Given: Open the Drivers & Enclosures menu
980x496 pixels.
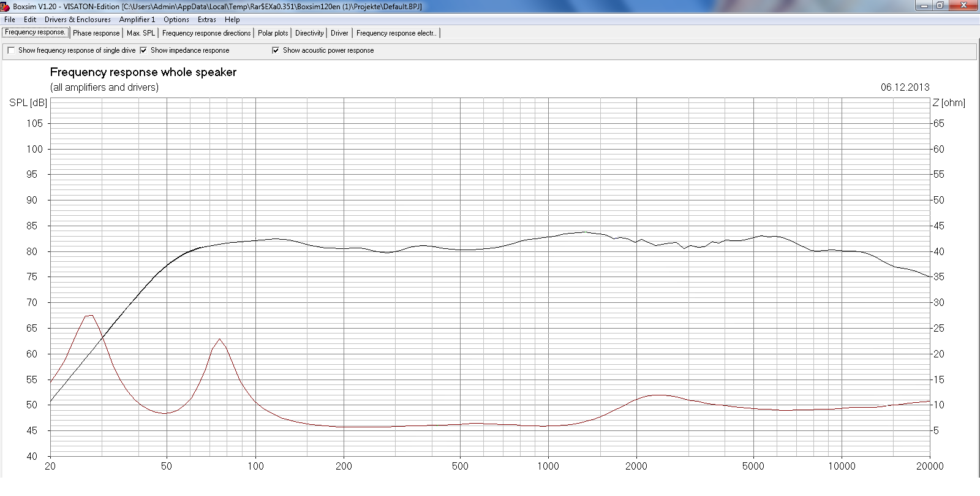Looking at the screenshot, I should click(x=78, y=20).
